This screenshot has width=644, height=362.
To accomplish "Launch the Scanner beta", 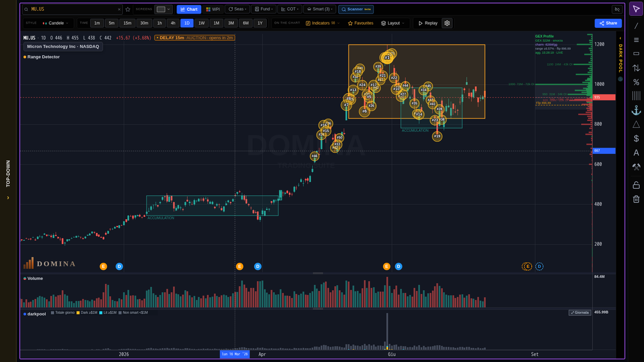I will 356,9.
